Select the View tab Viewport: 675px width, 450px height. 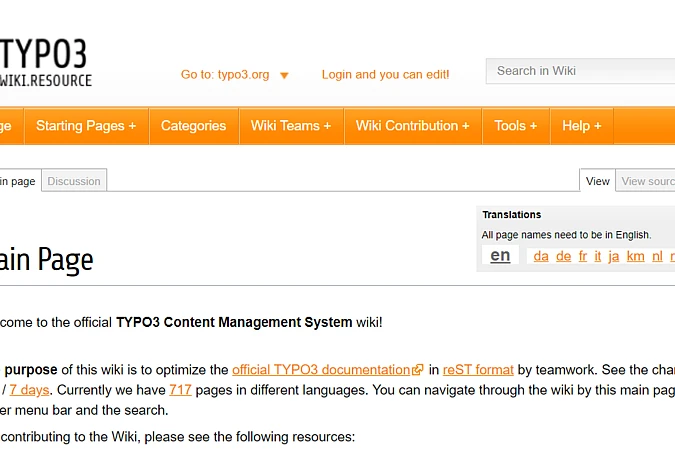(x=598, y=181)
